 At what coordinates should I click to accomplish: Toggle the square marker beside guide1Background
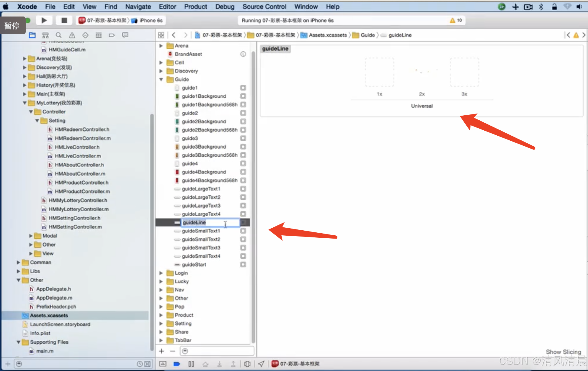(243, 96)
